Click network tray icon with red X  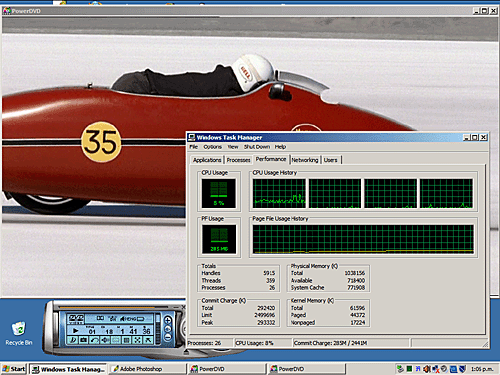(x=436, y=369)
